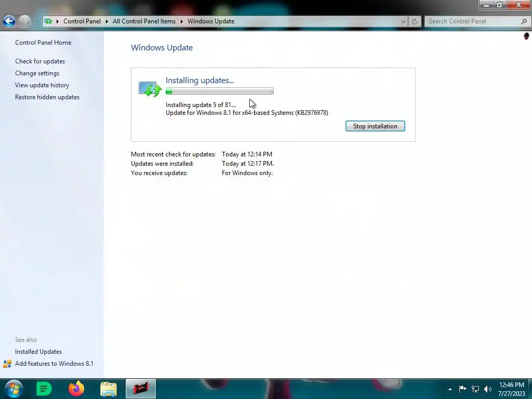Go to All Control Panel Items breadcrumb
Viewport: 532px width, 399px height.
click(x=144, y=21)
